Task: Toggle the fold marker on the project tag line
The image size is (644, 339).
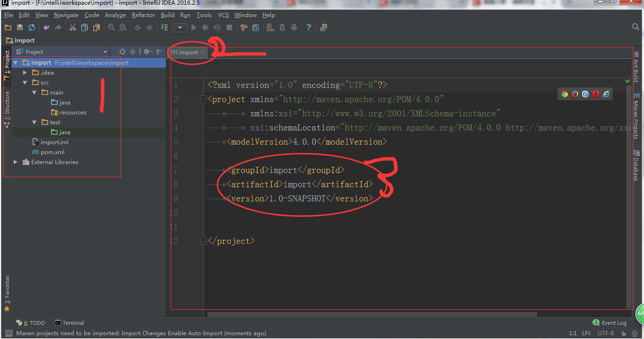Action: click(x=203, y=99)
